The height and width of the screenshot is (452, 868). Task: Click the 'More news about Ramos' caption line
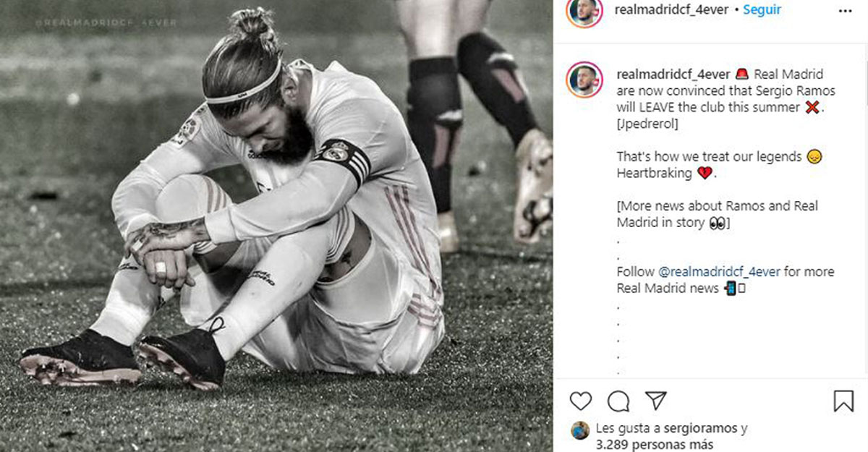point(717,206)
